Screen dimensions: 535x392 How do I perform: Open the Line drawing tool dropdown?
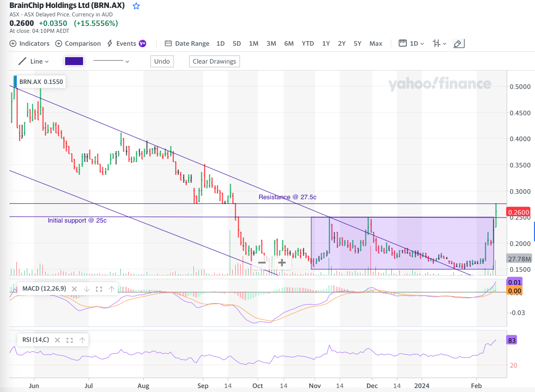(34, 62)
